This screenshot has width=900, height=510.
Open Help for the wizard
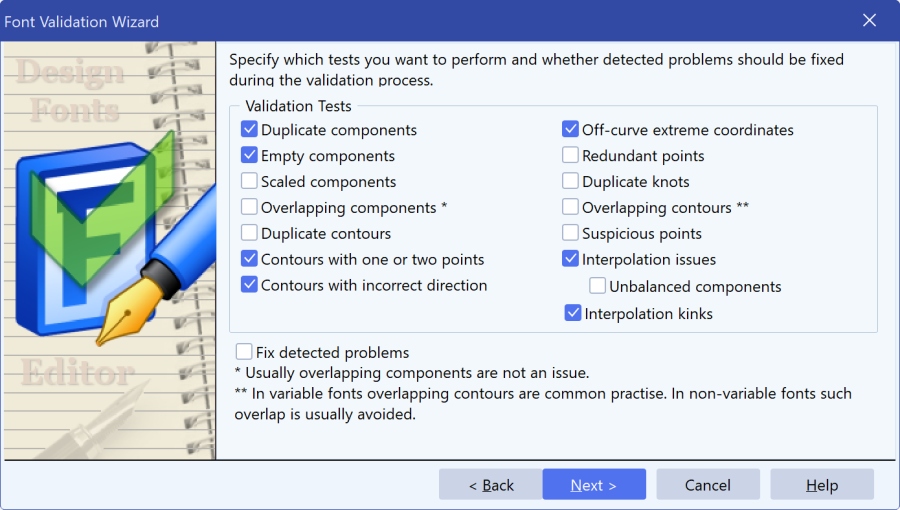coord(822,485)
